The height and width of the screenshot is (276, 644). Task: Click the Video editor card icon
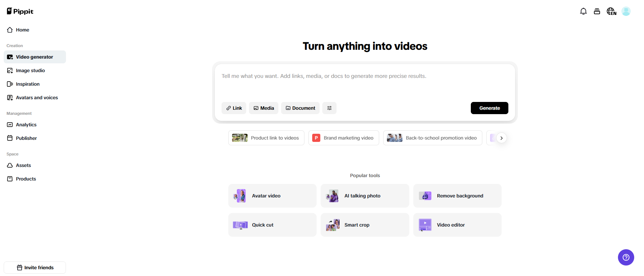pos(425,225)
